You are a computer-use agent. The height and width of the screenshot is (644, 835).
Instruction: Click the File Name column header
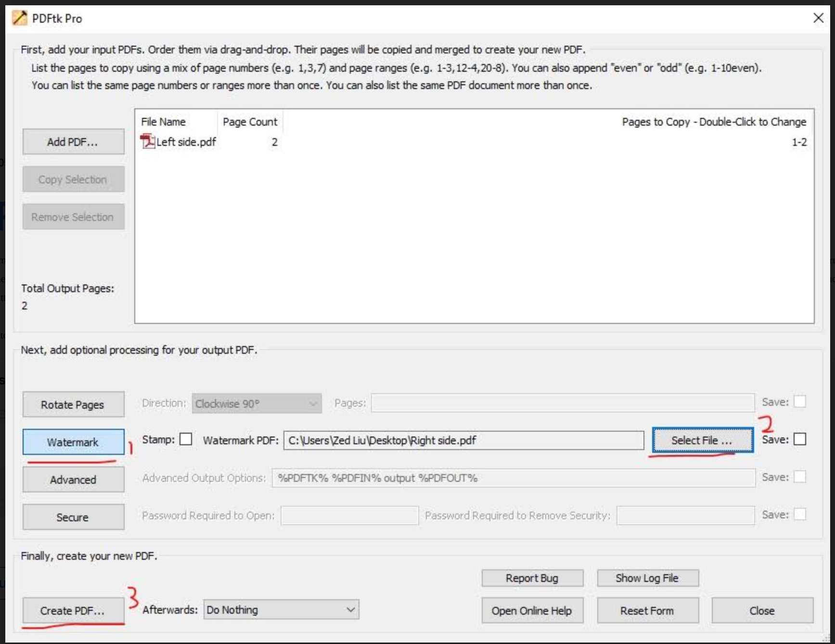pos(163,122)
